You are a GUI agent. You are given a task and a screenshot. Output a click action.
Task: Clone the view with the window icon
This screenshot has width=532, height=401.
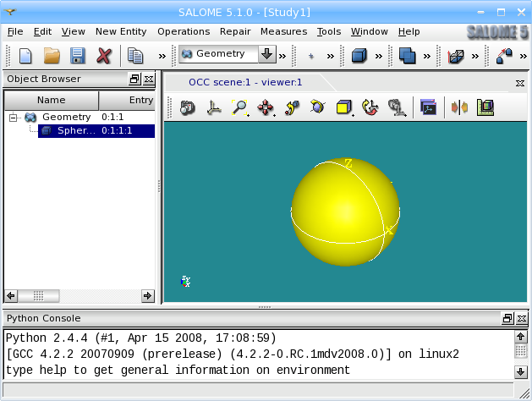[x=428, y=108]
